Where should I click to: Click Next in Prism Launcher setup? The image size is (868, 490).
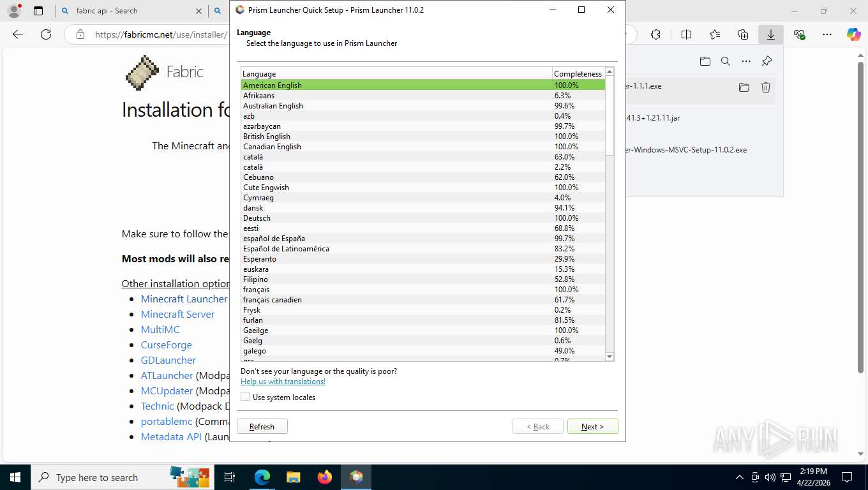(x=592, y=426)
